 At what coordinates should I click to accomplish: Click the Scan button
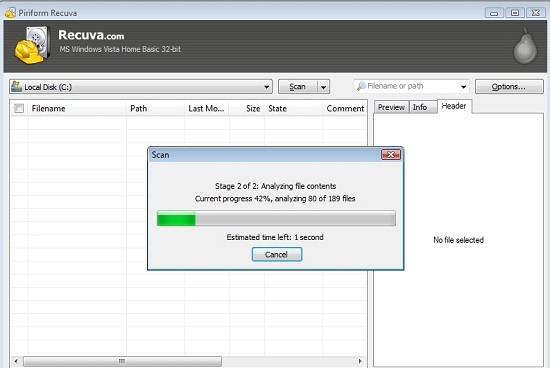[x=297, y=87]
